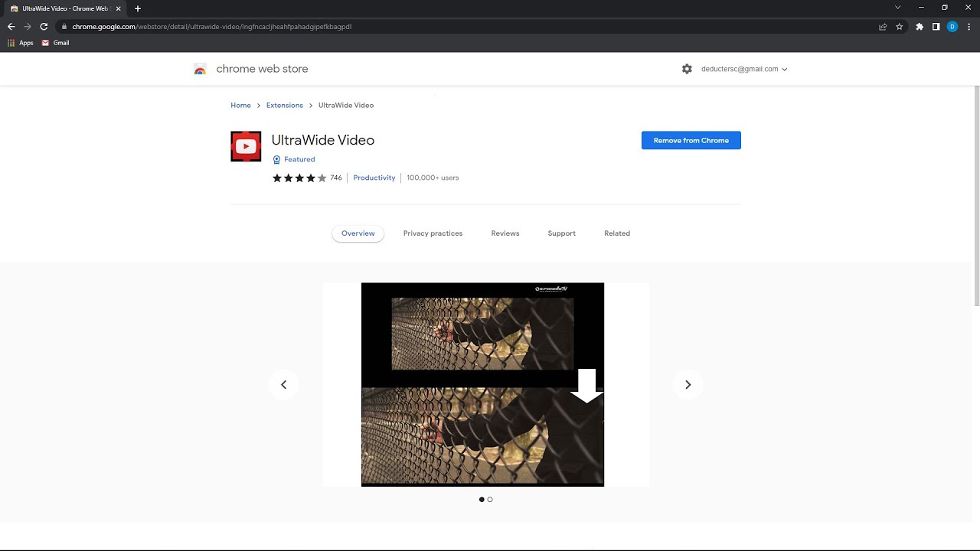This screenshot has width=980, height=551.
Task: Click the share page icon in address bar
Action: tap(883, 26)
